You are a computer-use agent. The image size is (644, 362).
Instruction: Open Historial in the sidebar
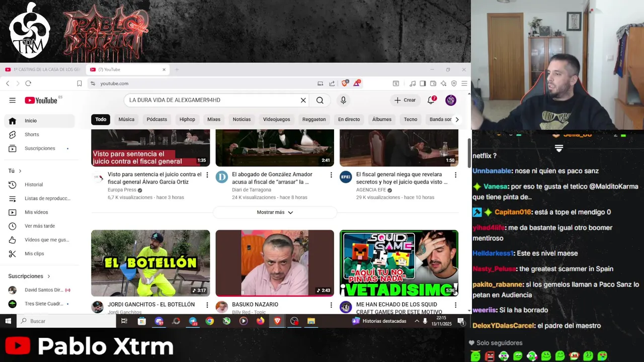pos(40,185)
